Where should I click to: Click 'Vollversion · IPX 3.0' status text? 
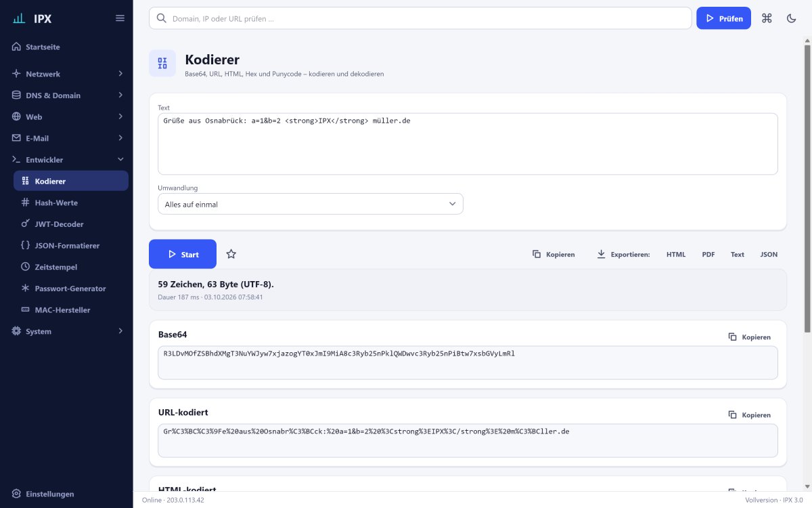774,500
